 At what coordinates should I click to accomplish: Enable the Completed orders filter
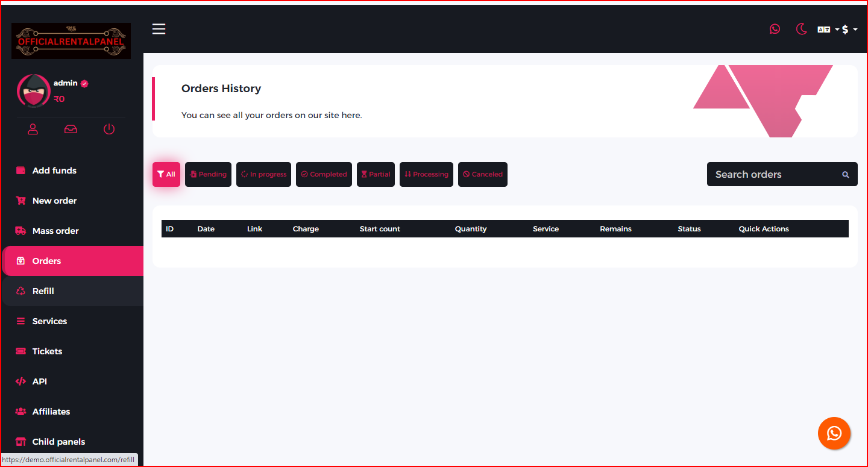point(324,174)
